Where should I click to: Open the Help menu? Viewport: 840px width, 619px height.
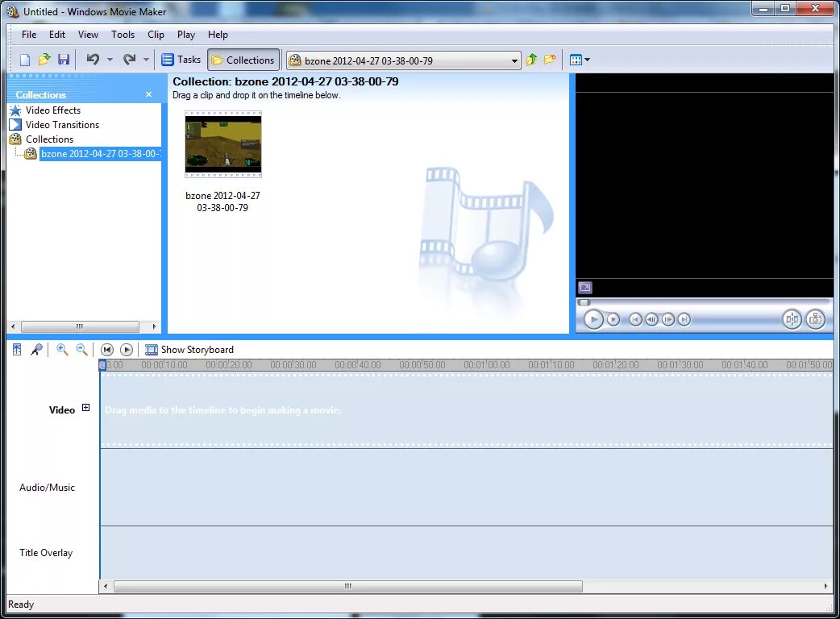pos(218,35)
